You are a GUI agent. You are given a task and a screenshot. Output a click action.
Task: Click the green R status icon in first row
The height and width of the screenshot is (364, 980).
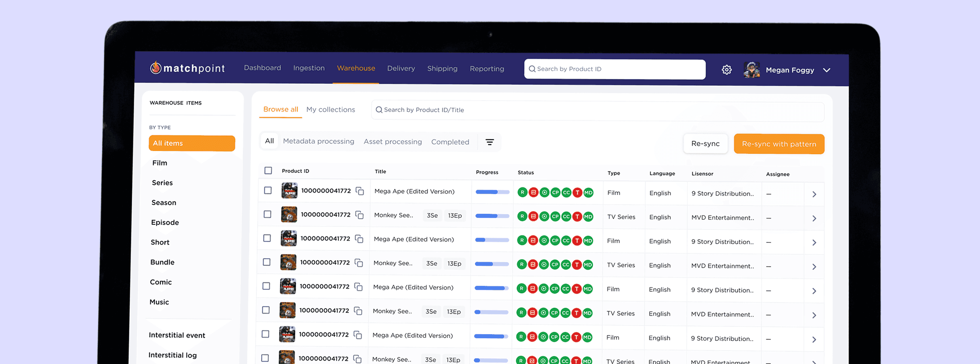coord(522,192)
